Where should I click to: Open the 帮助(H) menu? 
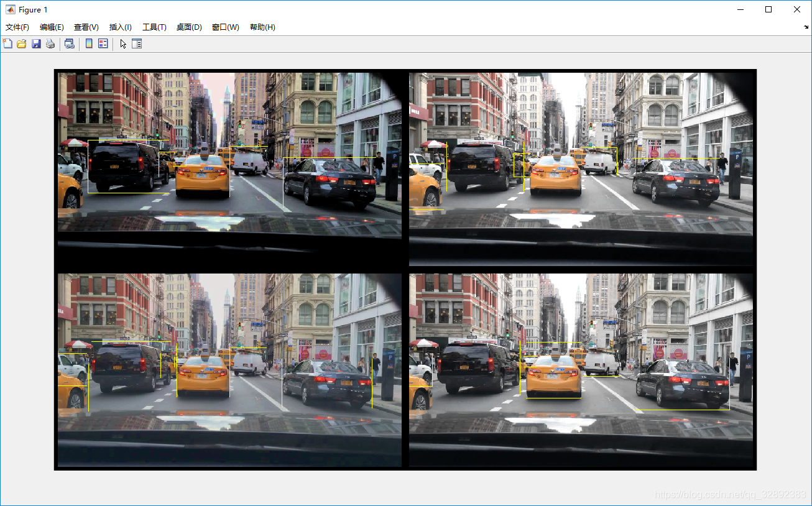(262, 27)
